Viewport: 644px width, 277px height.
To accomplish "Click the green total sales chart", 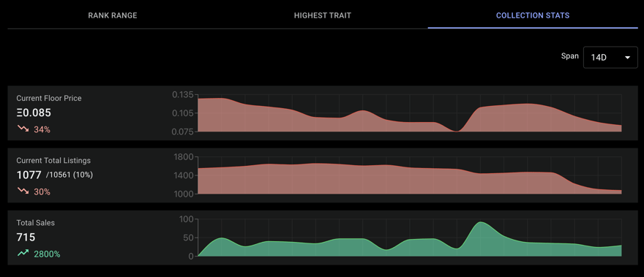I will [x=410, y=238].
